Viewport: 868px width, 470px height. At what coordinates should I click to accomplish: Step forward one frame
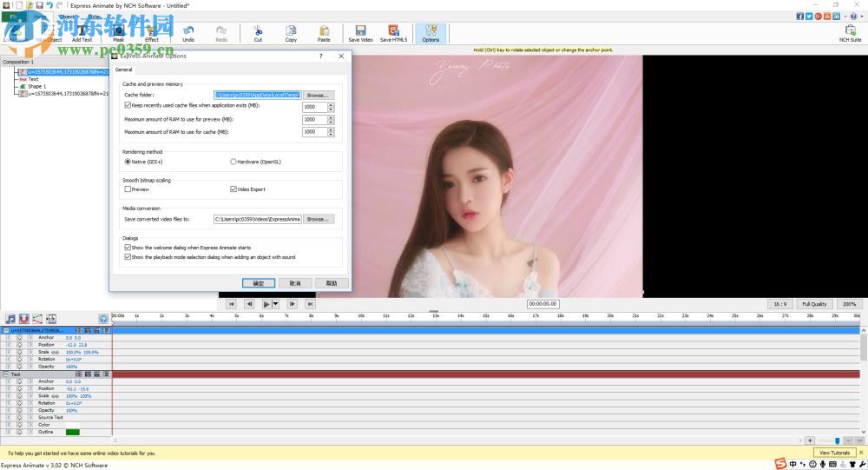[293, 304]
